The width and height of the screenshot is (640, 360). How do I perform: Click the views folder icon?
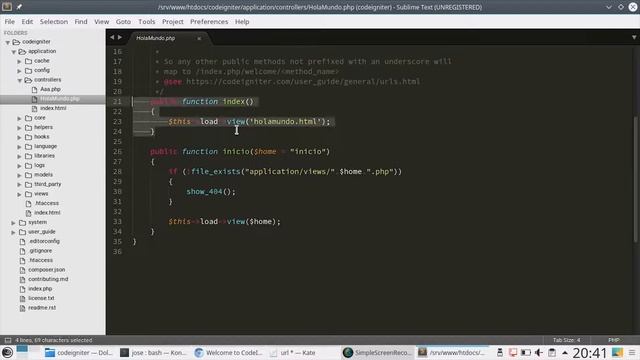pyautogui.click(x=29, y=194)
